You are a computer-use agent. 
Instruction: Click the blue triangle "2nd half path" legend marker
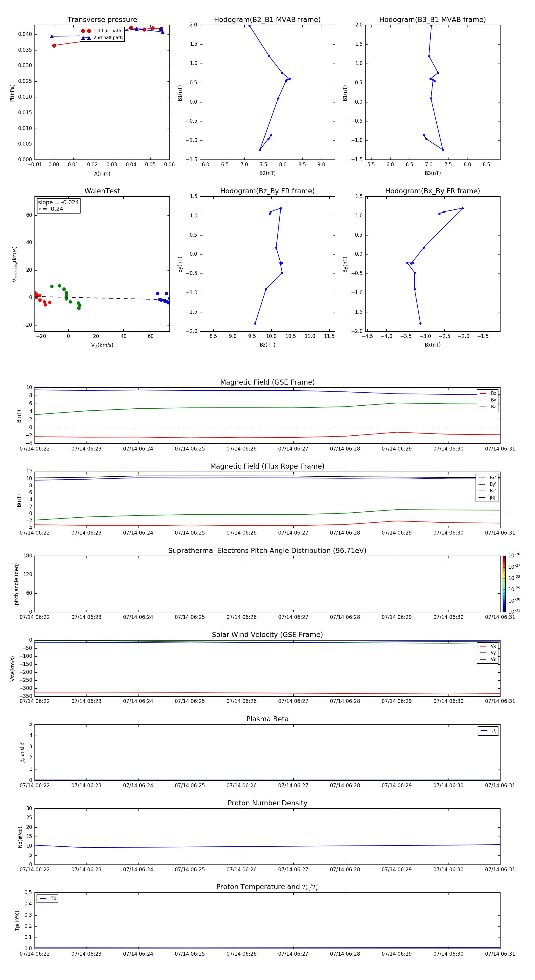[86, 38]
